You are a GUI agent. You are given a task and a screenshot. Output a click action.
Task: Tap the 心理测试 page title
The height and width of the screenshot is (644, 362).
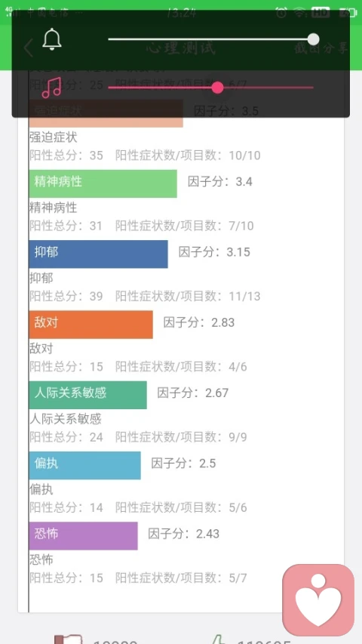[x=180, y=48]
